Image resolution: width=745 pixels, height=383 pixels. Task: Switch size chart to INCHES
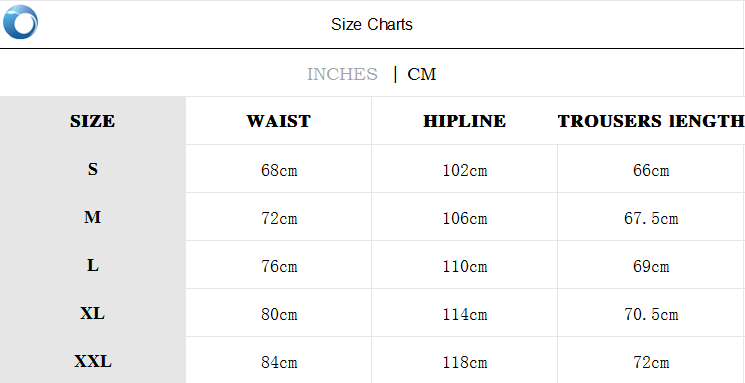click(342, 74)
